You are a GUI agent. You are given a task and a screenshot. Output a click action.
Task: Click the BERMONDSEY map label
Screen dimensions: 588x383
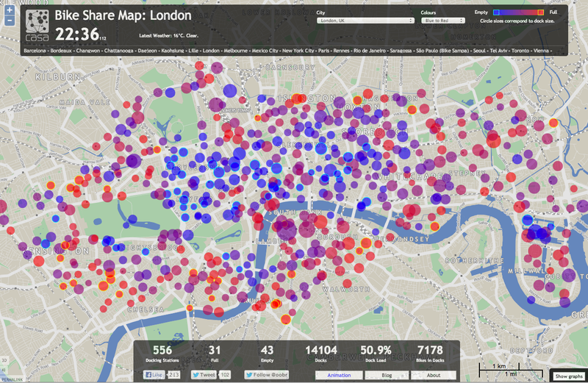coord(401,239)
